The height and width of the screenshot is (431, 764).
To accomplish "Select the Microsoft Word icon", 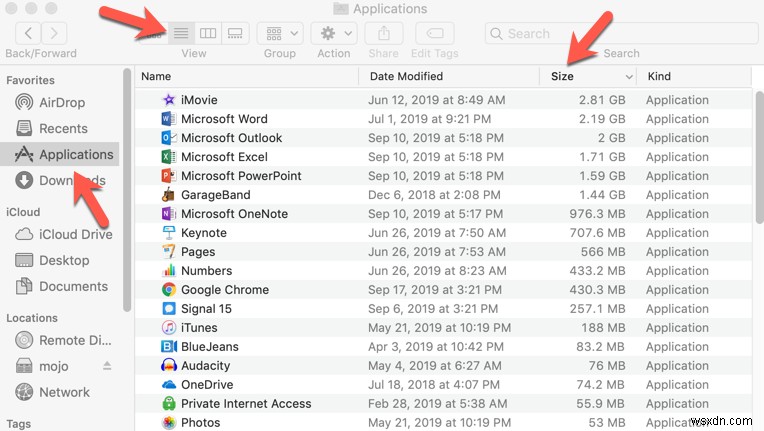I will coord(169,119).
